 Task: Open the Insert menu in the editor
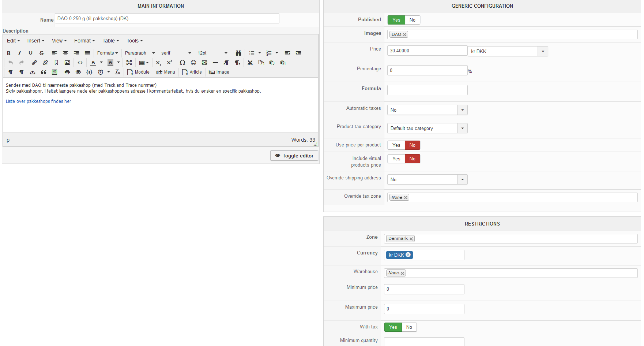(35, 41)
